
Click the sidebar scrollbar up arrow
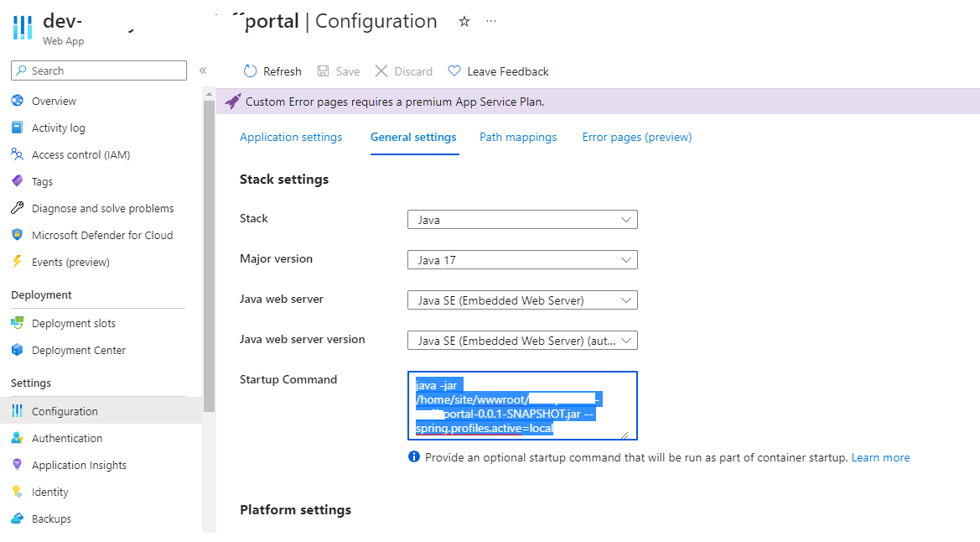[209, 94]
